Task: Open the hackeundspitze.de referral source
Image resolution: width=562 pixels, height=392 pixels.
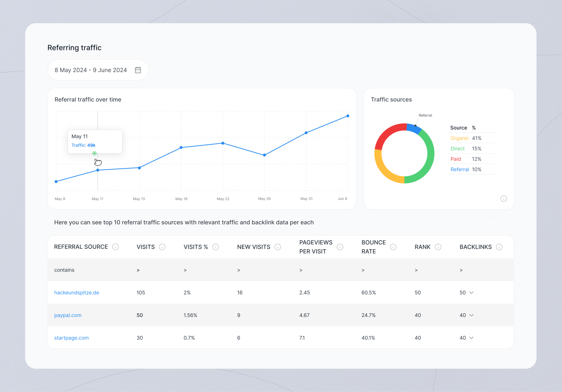Action: (x=77, y=292)
